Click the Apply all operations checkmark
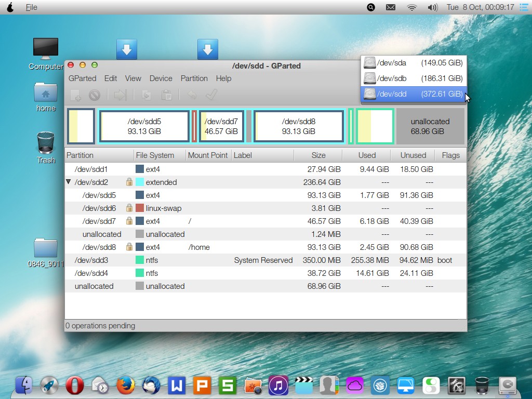Viewport: 532px width, 399px height. 211,95
